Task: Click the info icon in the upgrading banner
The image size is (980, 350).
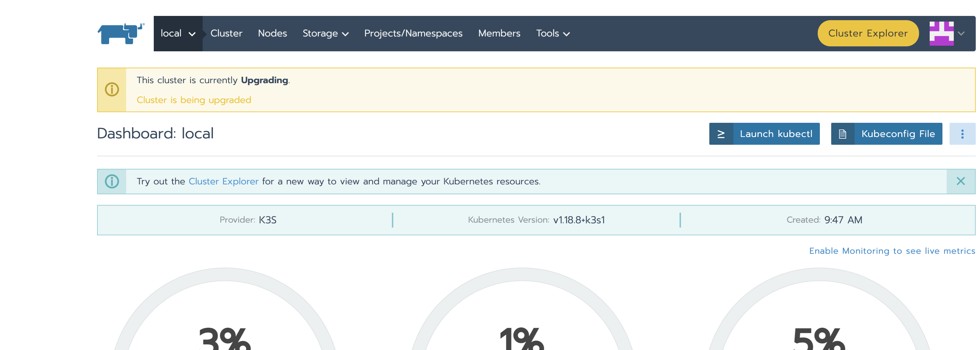Action: [x=111, y=90]
